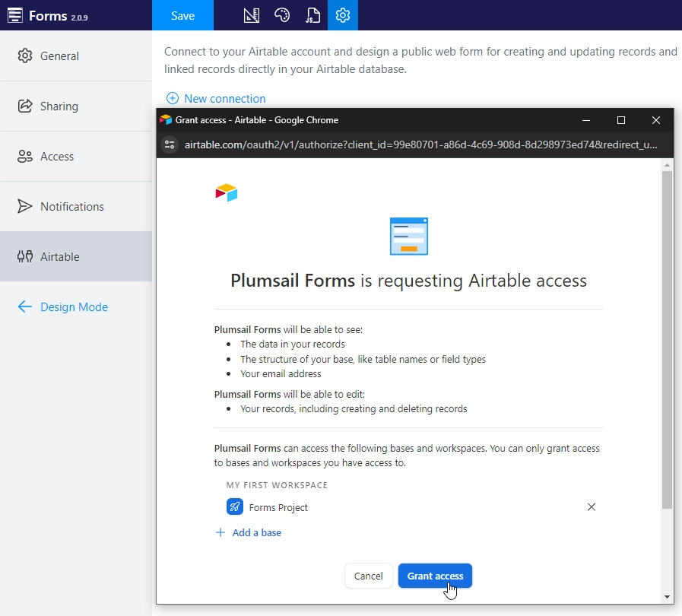Image resolution: width=682 pixels, height=616 pixels.
Task: Click the Airtable plug icon in sidebar
Action: pos(25,256)
